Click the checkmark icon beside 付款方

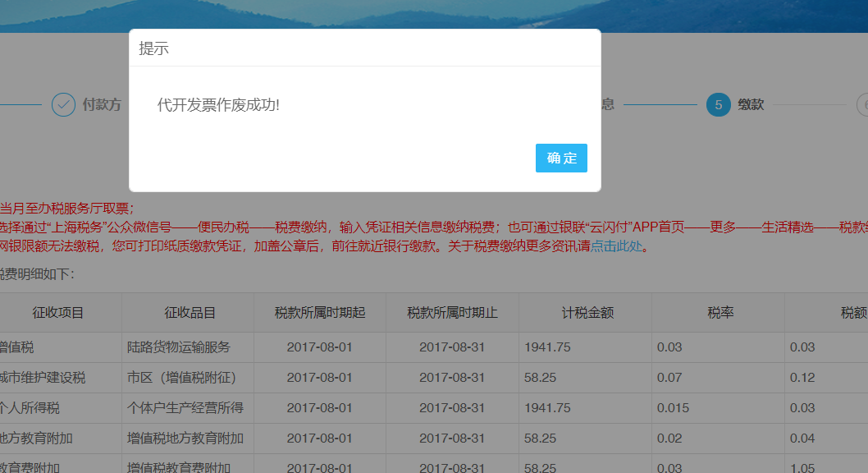(63, 105)
